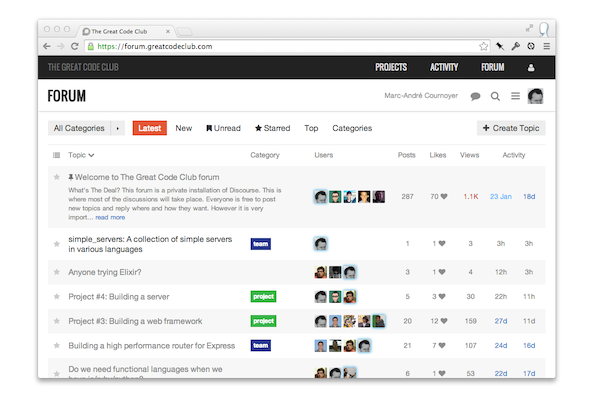The width and height of the screenshot is (599, 410).
Task: Open the notifications speech bubble icon
Action: pos(475,96)
